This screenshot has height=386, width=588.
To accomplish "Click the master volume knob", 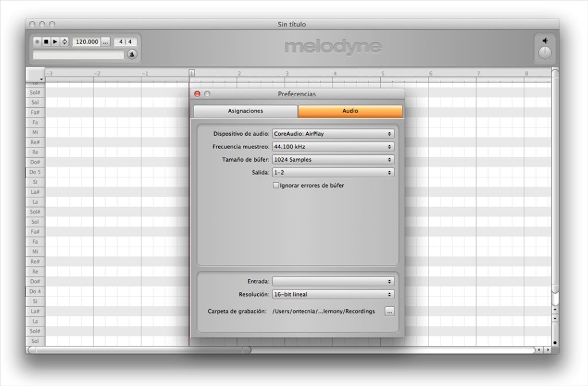I will 545,53.
